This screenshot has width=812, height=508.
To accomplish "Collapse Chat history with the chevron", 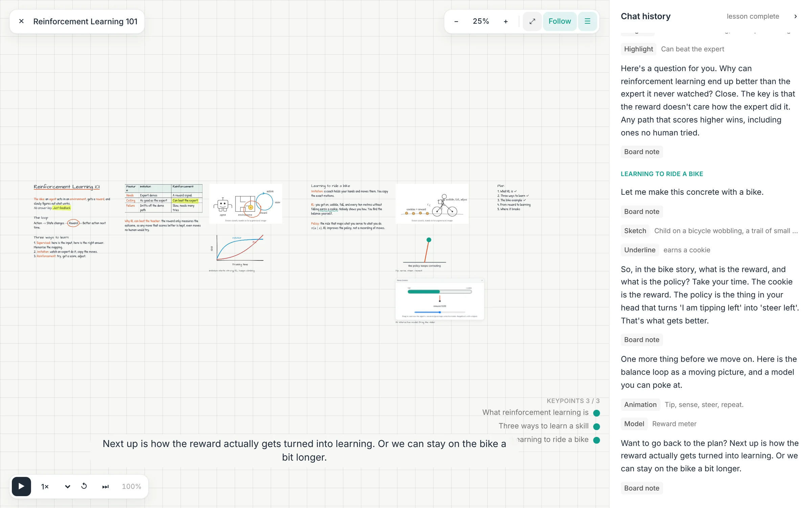I will tap(795, 16).
